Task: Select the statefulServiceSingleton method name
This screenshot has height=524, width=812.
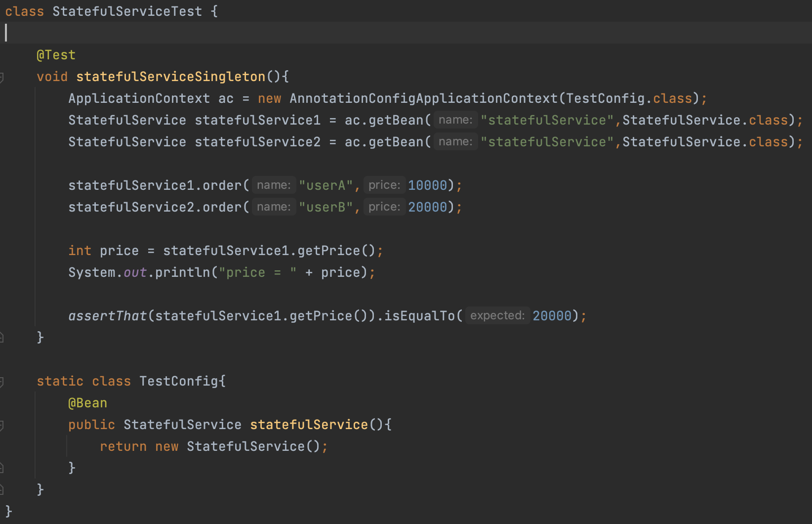Action: (x=171, y=77)
